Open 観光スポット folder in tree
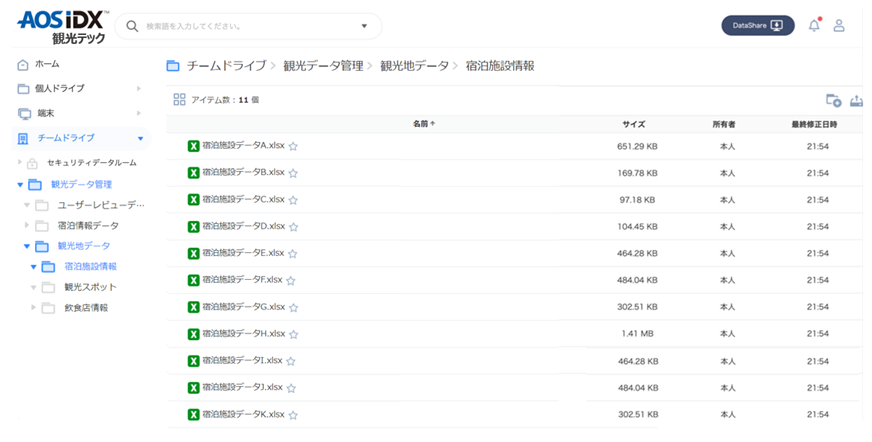The width and height of the screenshot is (872, 442). pos(90,287)
